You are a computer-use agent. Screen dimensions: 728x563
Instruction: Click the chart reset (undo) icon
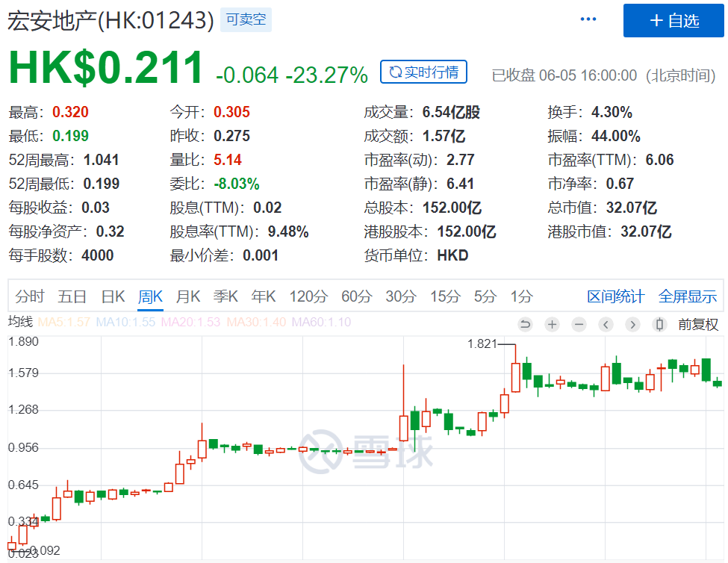pos(525,324)
